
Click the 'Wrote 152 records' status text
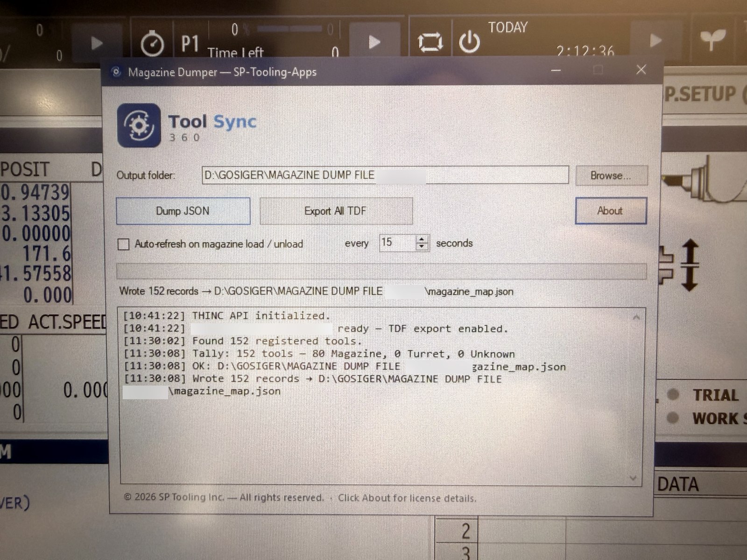click(317, 292)
